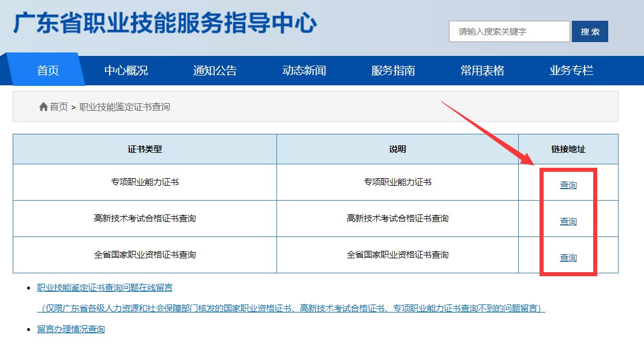Screen dimensions: 644x350
Task: Open the 服务指南 navigation item
Action: 393,70
